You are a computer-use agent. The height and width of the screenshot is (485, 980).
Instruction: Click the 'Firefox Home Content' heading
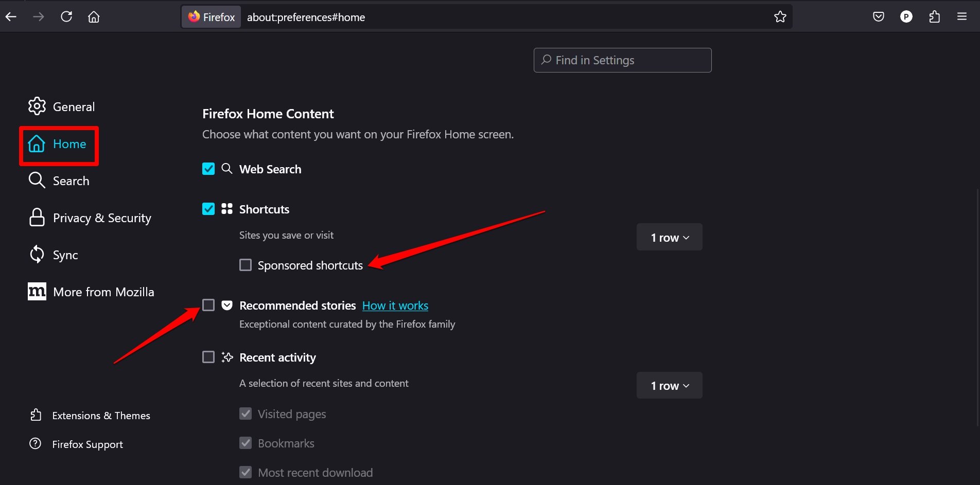(268, 114)
